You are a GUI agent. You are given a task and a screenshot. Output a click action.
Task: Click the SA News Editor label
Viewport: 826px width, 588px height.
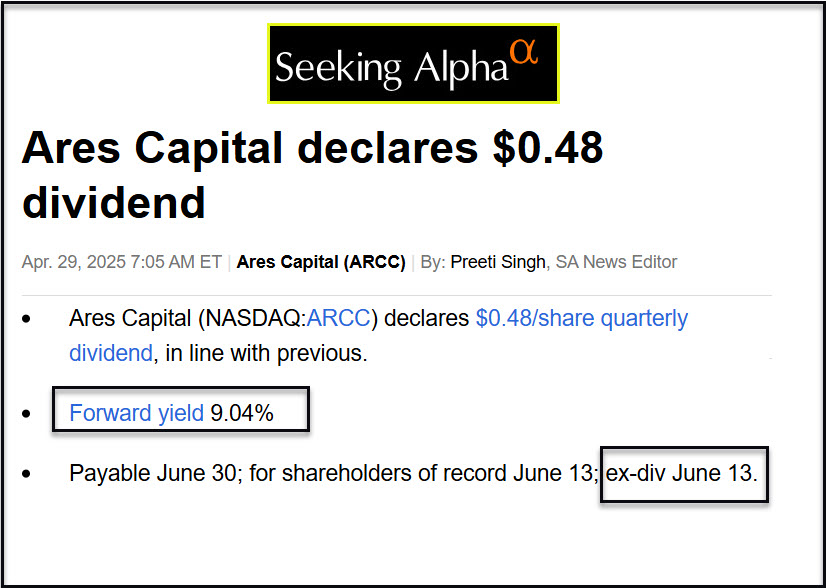(x=617, y=262)
